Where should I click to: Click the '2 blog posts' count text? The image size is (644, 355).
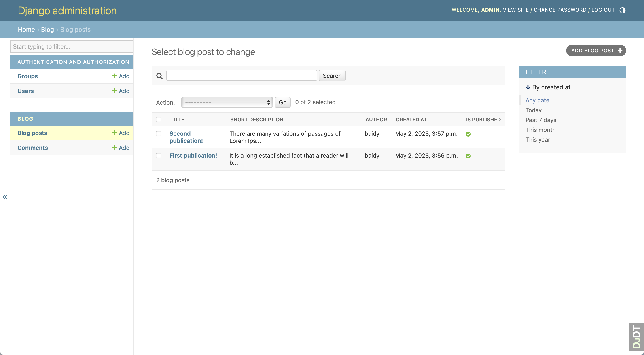point(172,180)
